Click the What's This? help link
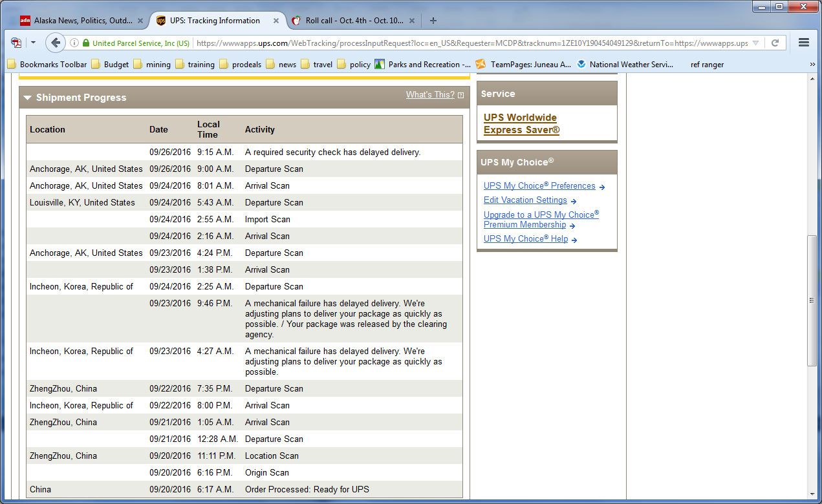Viewport: 822px width, 504px height. pos(430,95)
